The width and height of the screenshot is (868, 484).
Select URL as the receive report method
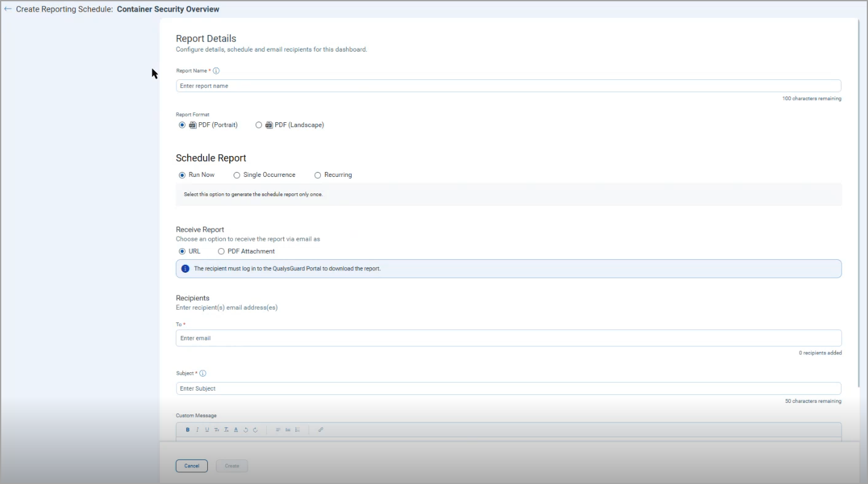[x=182, y=251]
